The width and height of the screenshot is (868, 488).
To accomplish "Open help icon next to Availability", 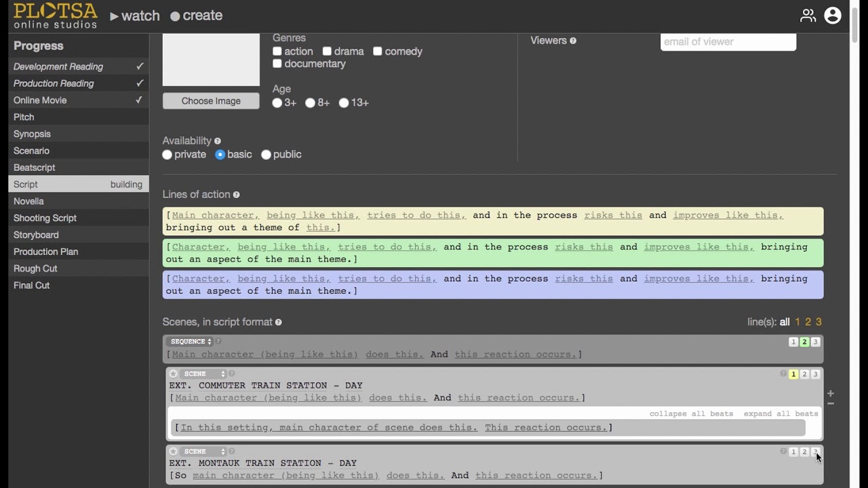I will (218, 141).
